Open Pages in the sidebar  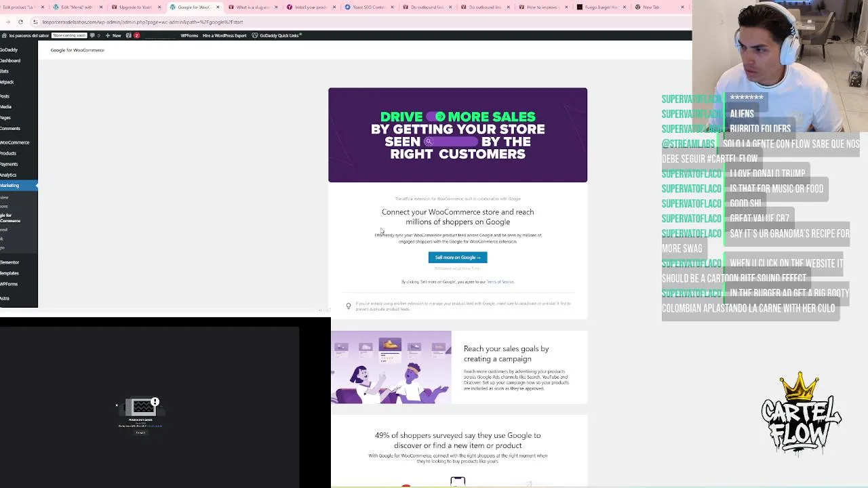click(x=18, y=117)
